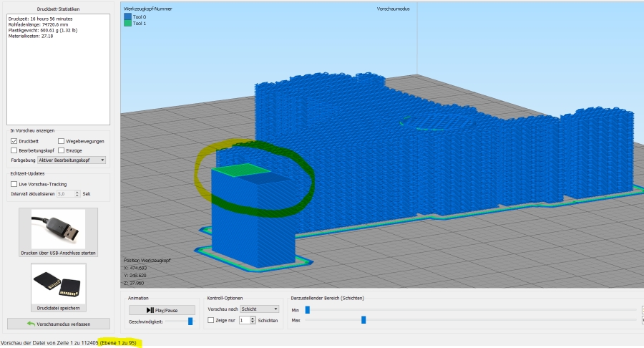
Task: Open the Farbgebung dropdown
Action: coord(72,160)
